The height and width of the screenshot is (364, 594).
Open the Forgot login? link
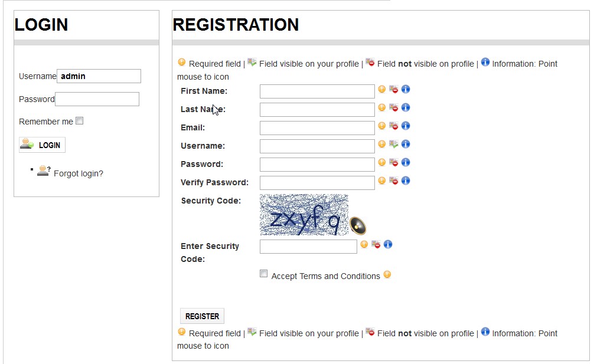pyautogui.click(x=79, y=173)
